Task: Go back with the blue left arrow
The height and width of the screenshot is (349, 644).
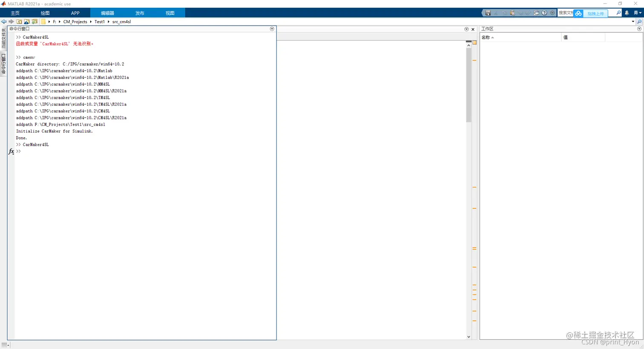Action: coord(4,22)
